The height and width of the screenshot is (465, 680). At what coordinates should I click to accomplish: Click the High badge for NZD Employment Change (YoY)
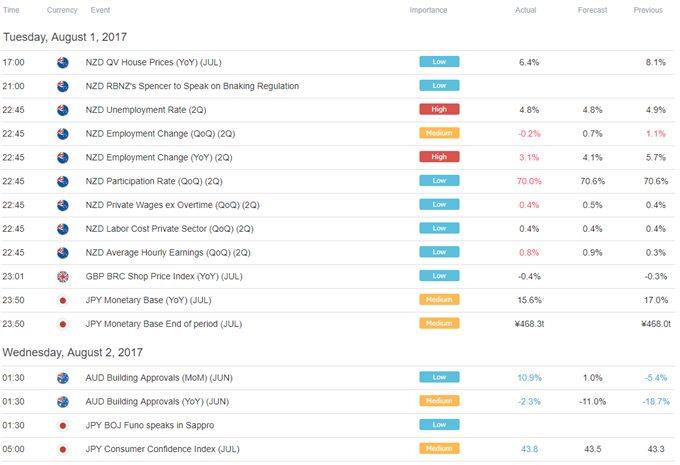(x=439, y=157)
